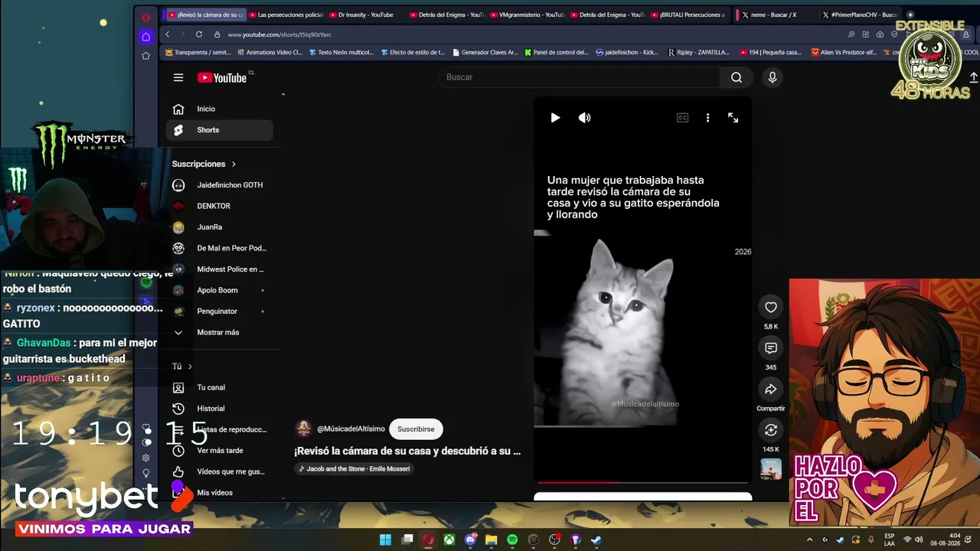980x551 pixels.
Task: Open Mis vídeos in sidebar
Action: click(219, 493)
